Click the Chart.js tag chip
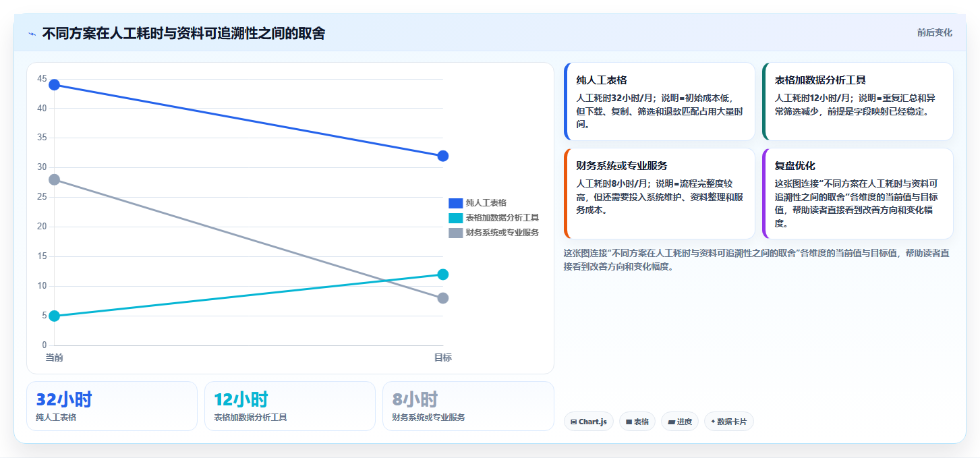The image size is (980, 458). point(589,422)
